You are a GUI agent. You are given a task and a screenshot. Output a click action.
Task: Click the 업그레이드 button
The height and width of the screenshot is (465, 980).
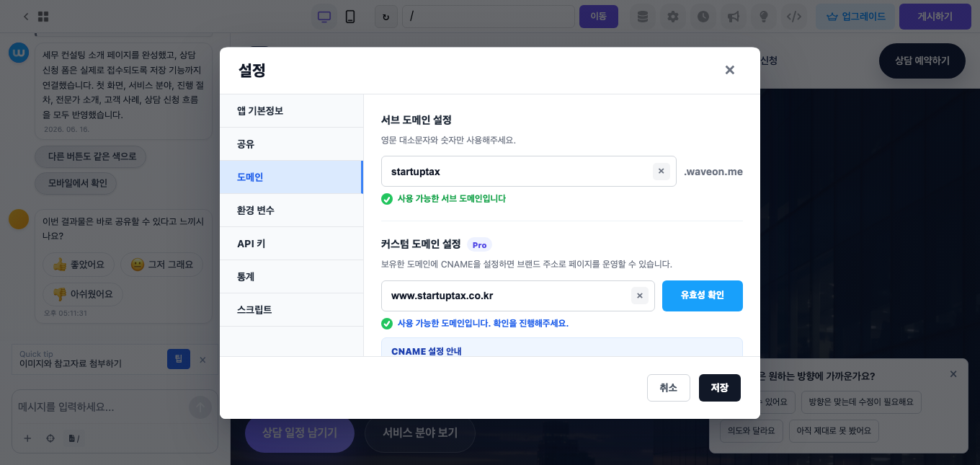[x=855, y=17]
